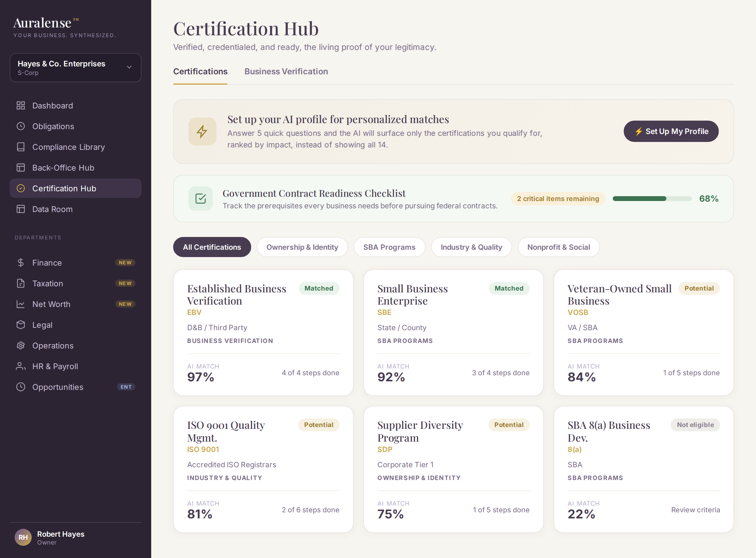Open the Government Contract Readiness Checklist
Viewport: 756px width, 558px height.
pyautogui.click(x=453, y=199)
